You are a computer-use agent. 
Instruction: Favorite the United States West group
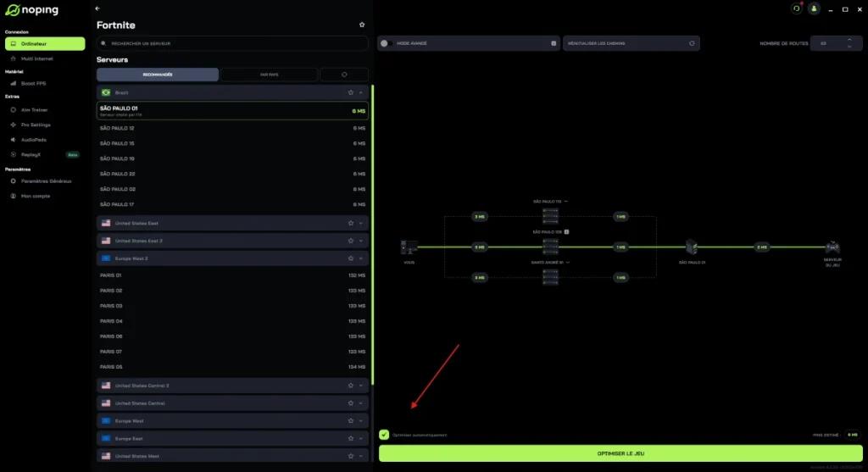(x=350, y=456)
